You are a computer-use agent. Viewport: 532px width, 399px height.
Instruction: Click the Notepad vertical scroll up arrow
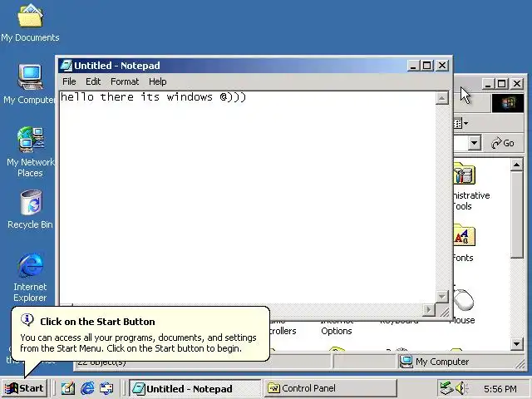click(x=441, y=98)
